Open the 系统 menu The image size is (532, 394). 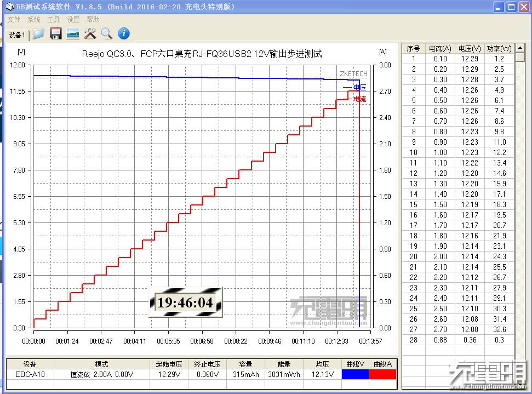coord(33,20)
